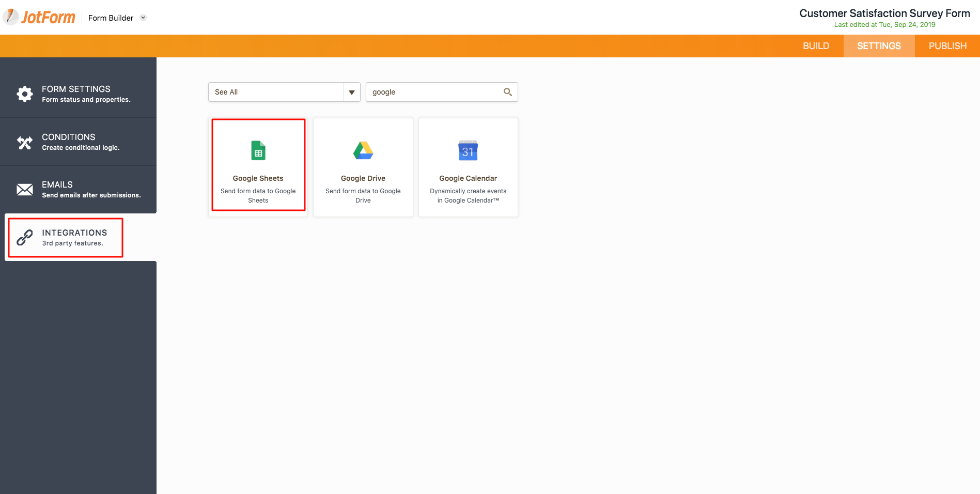Click 'Send form data to Google Drive' description
Screen dimensions: 980x494
pos(363,196)
